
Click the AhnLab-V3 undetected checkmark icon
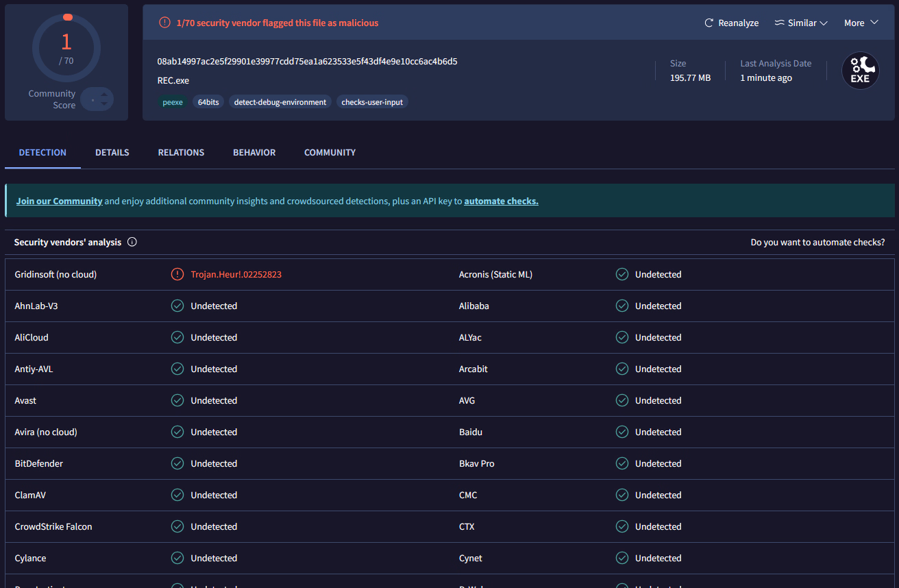tap(177, 306)
